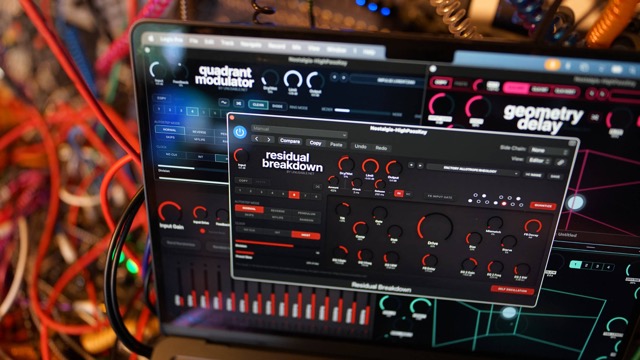Open the Track menu
Image resolution: width=640 pixels, height=360 pixels.
227,43
